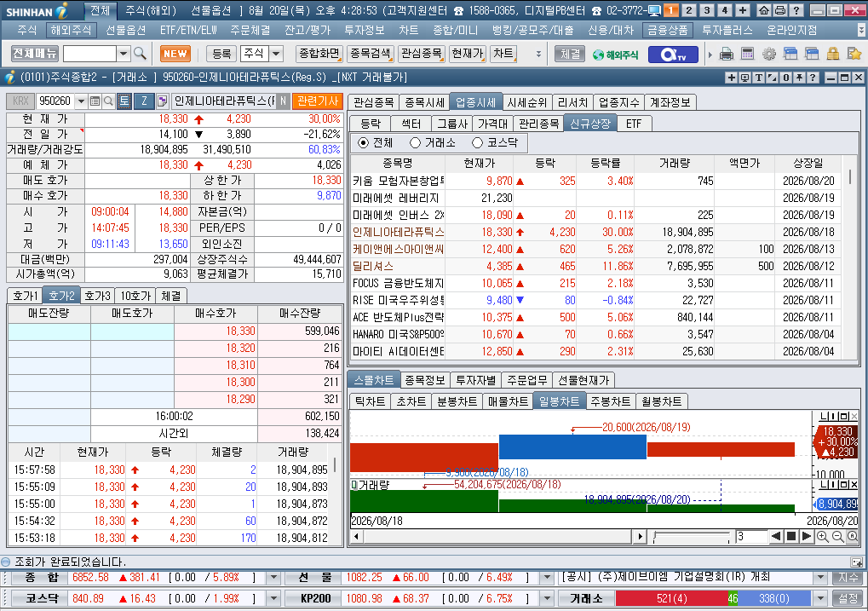The image size is (868, 611).
Task: Open the 주식 dropdown in the toolbar
Action: [276, 54]
